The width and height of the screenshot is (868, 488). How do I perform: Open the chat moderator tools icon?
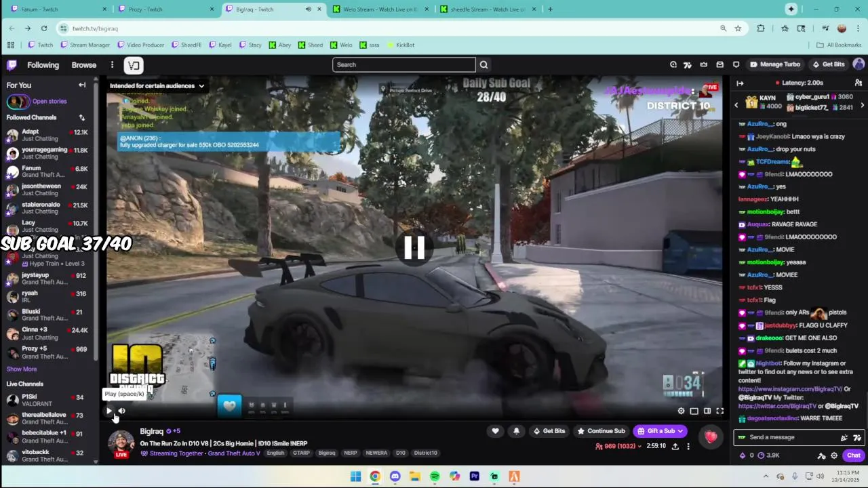coord(822,455)
